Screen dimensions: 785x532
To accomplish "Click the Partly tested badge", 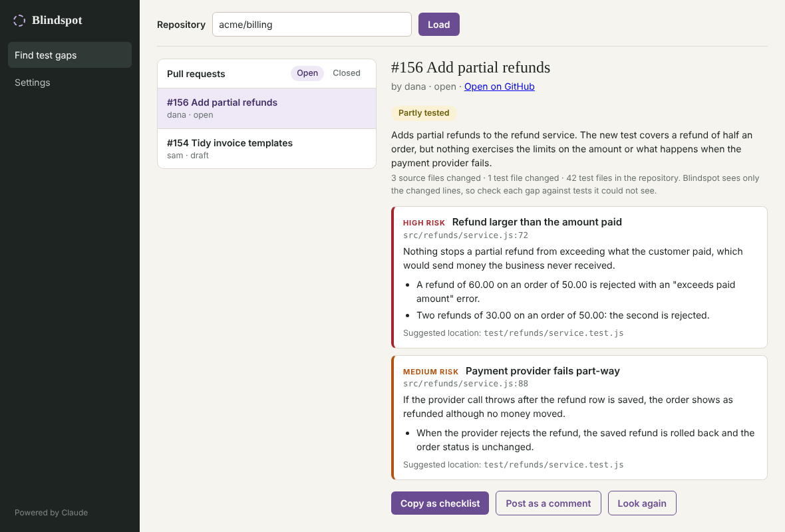I will pos(424,113).
